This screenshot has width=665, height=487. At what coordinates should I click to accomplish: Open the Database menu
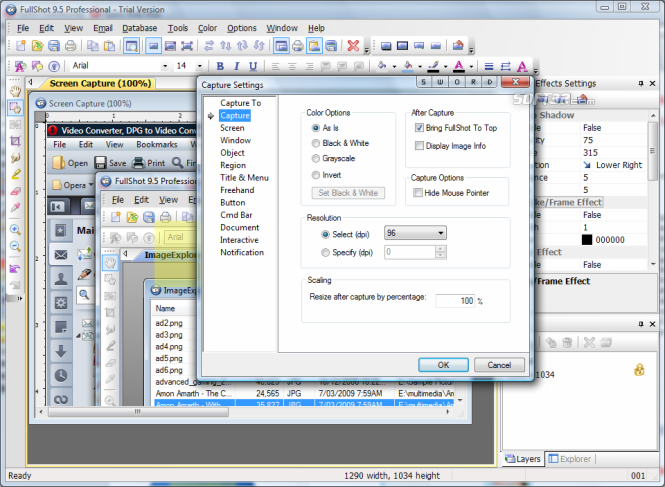click(x=140, y=28)
